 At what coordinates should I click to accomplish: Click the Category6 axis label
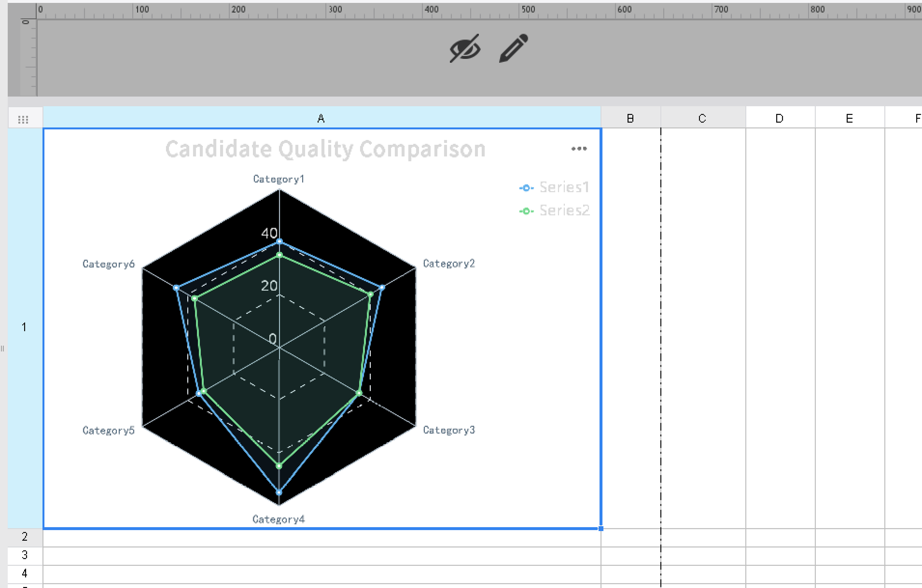(x=109, y=264)
